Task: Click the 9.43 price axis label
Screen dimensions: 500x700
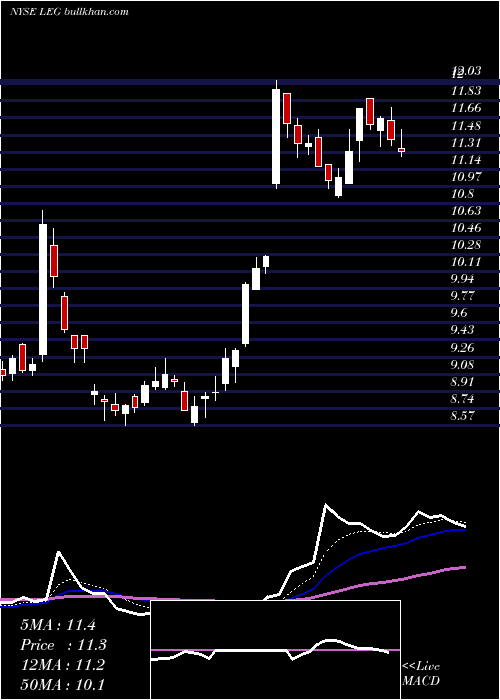Action: (x=462, y=330)
